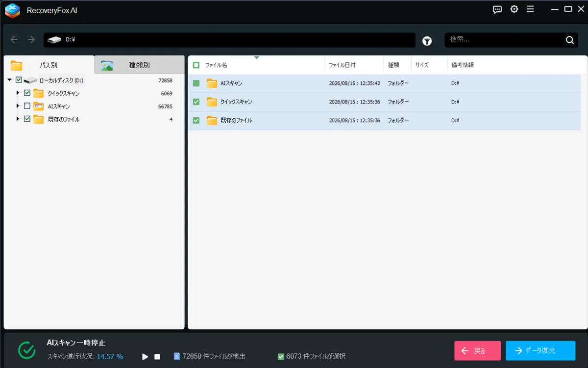588x368 pixels.
Task: Expand the AIスキャン tree node
Action: coord(18,106)
